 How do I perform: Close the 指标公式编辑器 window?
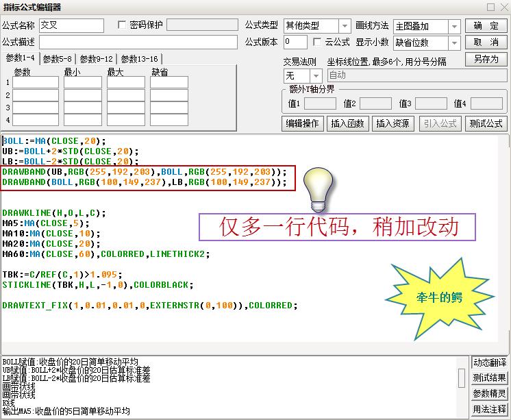[504, 7]
